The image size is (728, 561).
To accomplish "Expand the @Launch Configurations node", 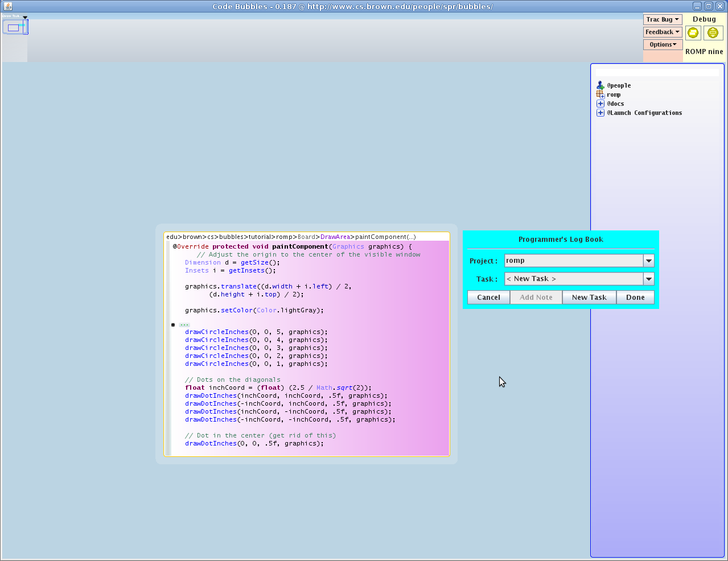I will click(600, 113).
